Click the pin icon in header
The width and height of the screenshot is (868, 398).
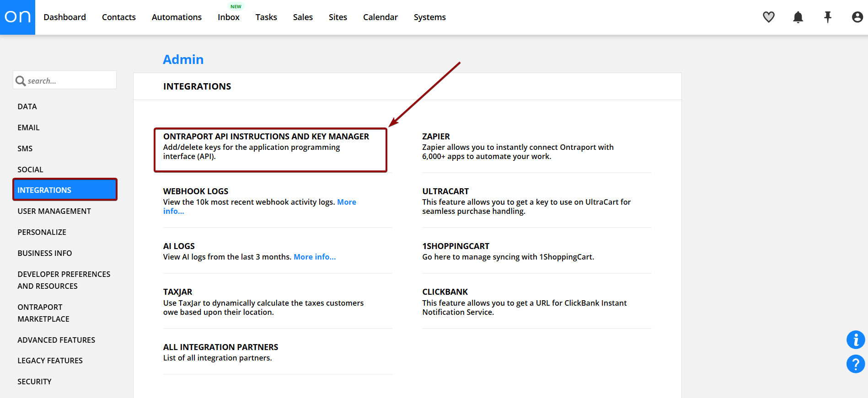pyautogui.click(x=828, y=17)
